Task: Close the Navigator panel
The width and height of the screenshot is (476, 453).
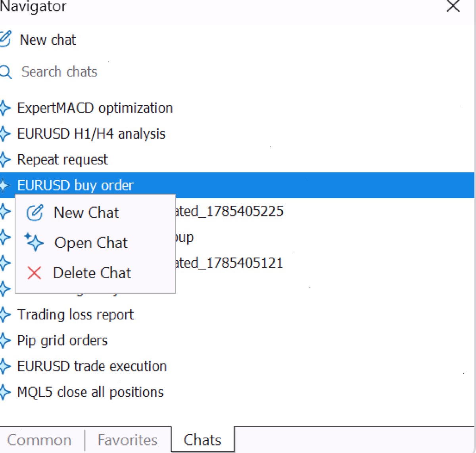Action: [453, 6]
